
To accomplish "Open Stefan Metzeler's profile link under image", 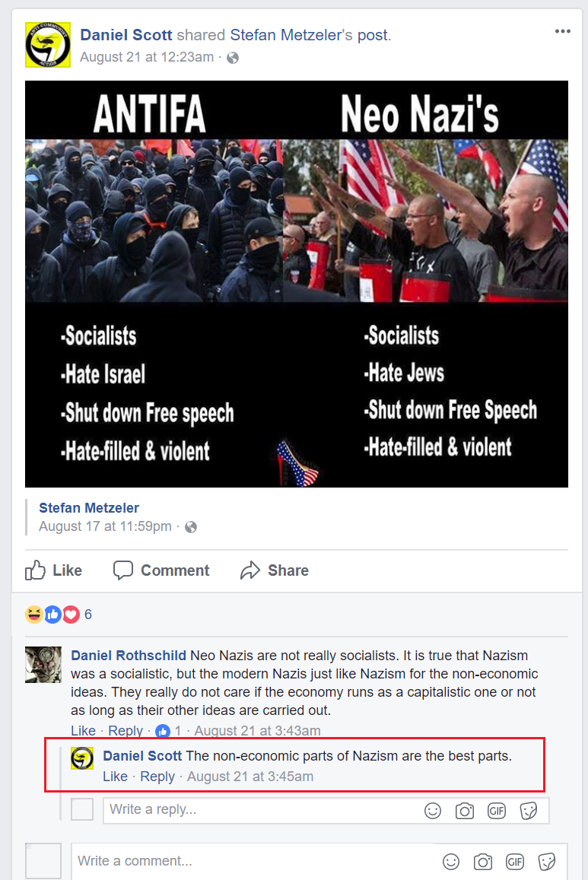I will [89, 508].
